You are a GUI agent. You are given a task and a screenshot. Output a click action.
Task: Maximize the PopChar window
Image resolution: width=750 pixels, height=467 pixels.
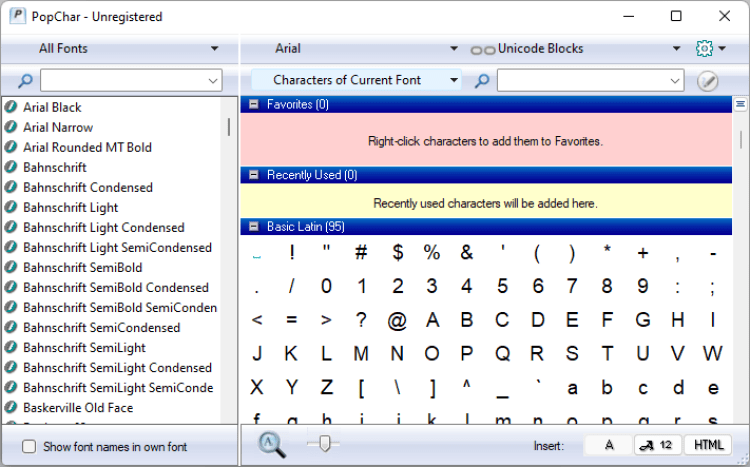676,16
